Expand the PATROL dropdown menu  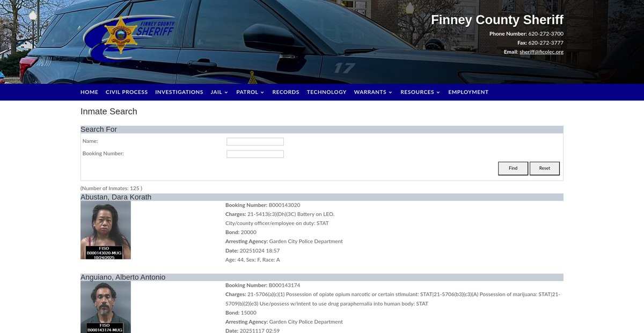coord(250,92)
